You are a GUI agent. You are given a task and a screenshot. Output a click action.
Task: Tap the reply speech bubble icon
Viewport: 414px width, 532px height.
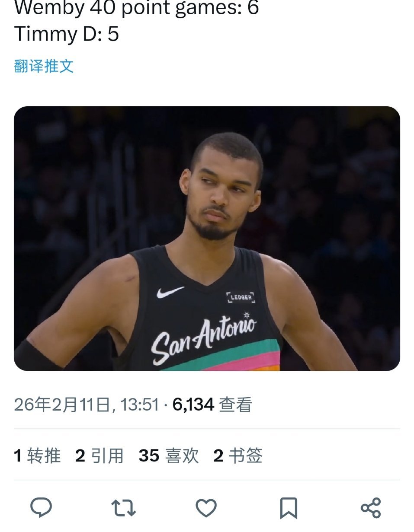tap(41, 507)
